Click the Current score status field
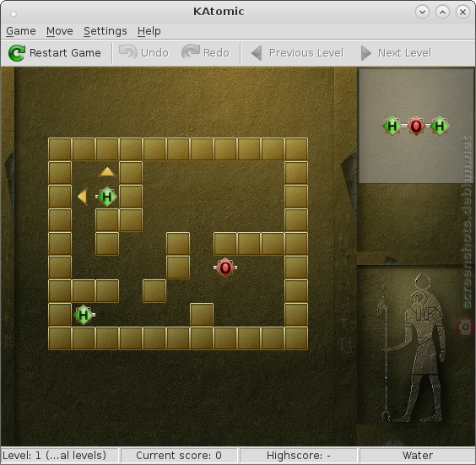Screen dimensions: 476x465 (x=179, y=455)
